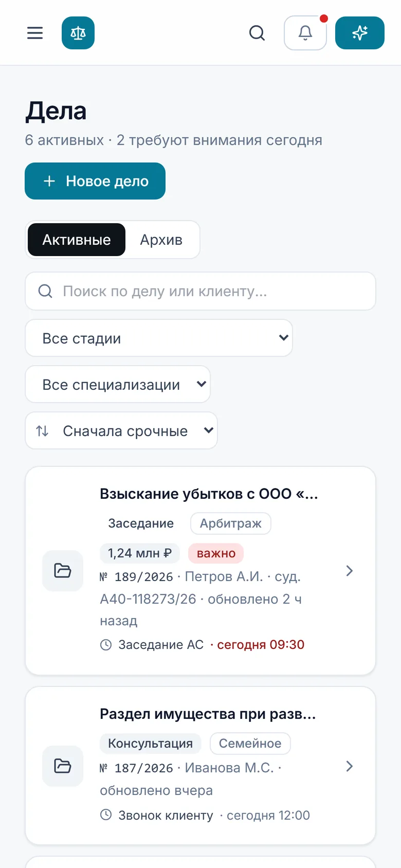Click folder icon of Раздел имущества case
This screenshot has width=401, height=868.
(63, 766)
